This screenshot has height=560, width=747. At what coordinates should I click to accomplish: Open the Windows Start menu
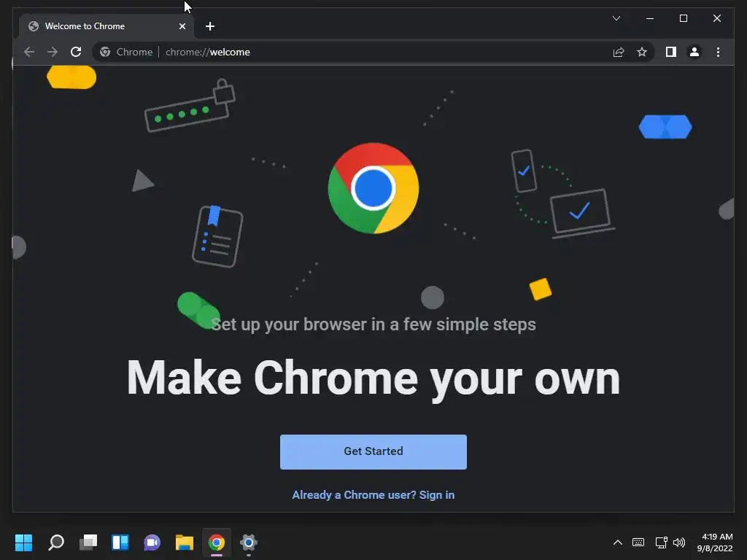point(24,542)
